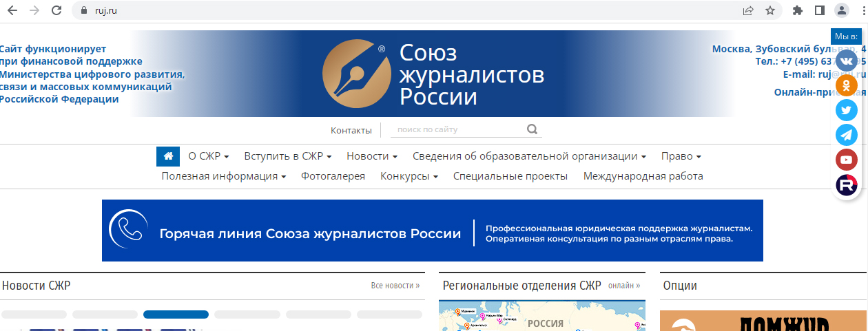Open the "Полезная информация" dropdown menu
This screenshot has height=331, width=868.
(223, 176)
